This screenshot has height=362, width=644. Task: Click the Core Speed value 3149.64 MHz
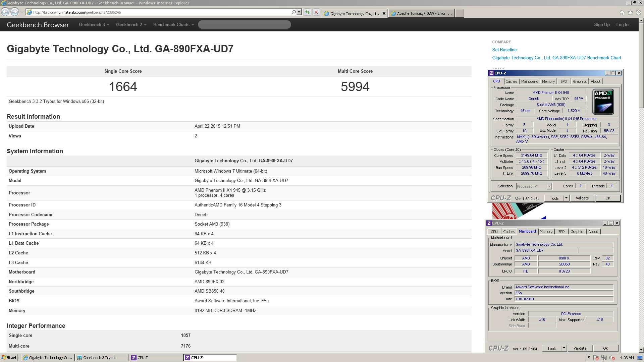[531, 156]
